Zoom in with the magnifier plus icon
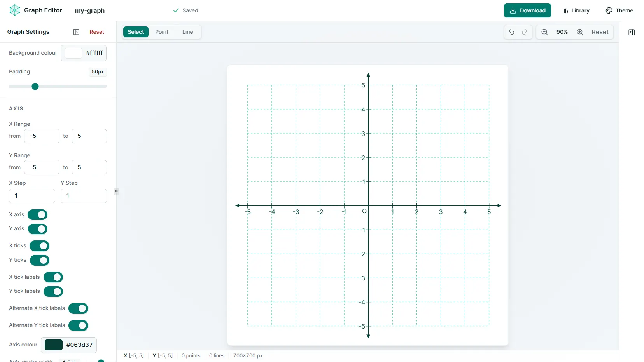644x362 pixels. click(x=580, y=32)
